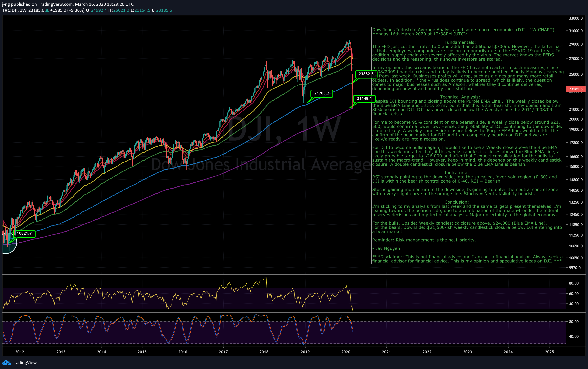The image size is (588, 369).
Task: Click the 11850.0 price axis label
Action: (576, 225)
